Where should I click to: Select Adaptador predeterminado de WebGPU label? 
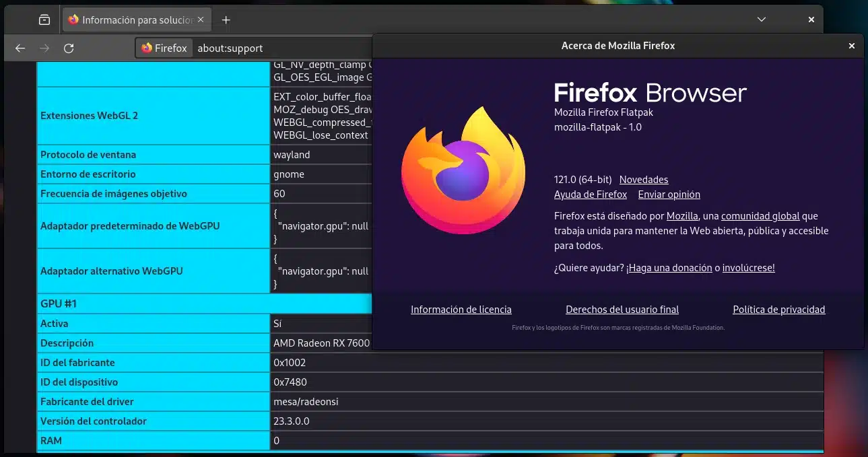pos(130,226)
